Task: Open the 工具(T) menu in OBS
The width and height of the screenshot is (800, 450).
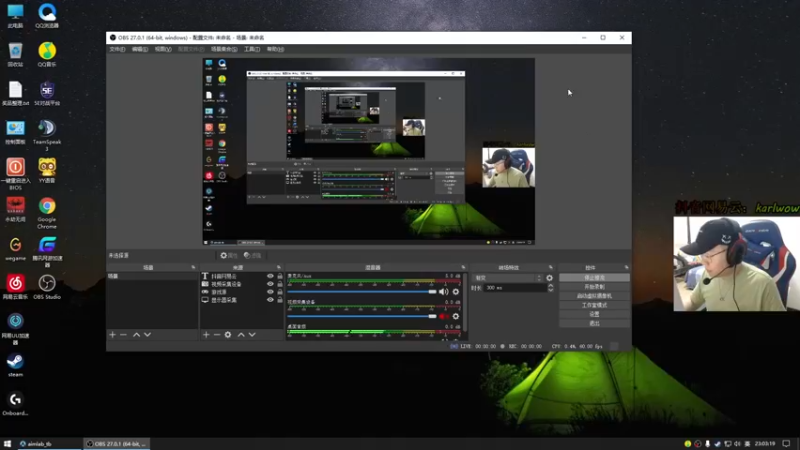Action: pyautogui.click(x=252, y=49)
